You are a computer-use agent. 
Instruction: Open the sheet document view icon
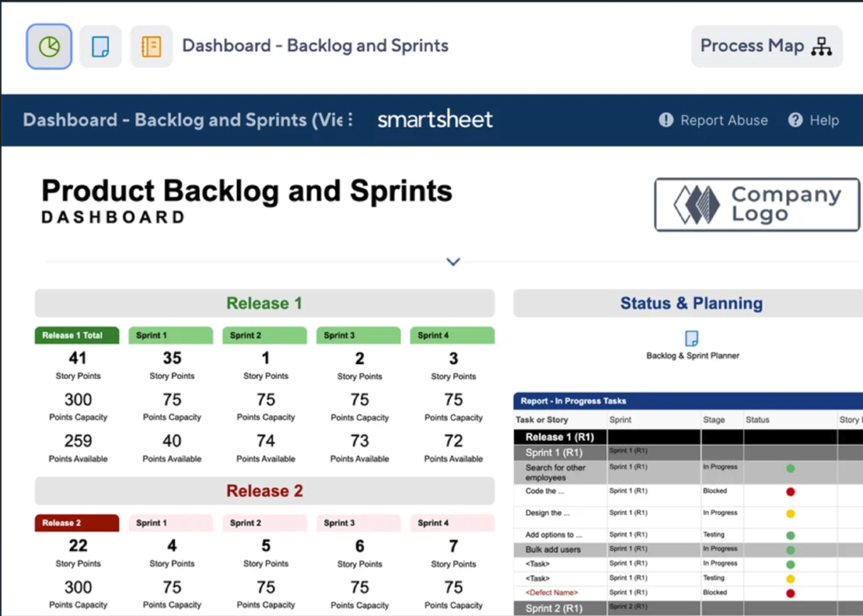tap(100, 46)
